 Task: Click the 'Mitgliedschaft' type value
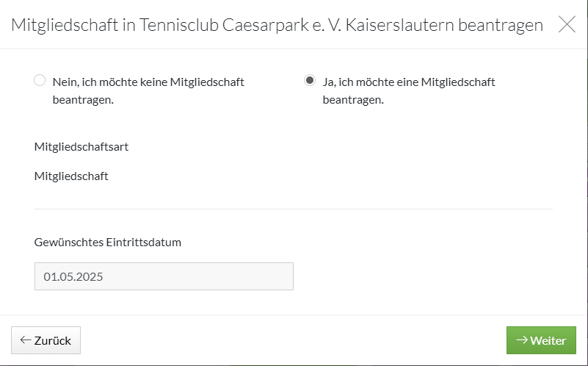(x=71, y=176)
